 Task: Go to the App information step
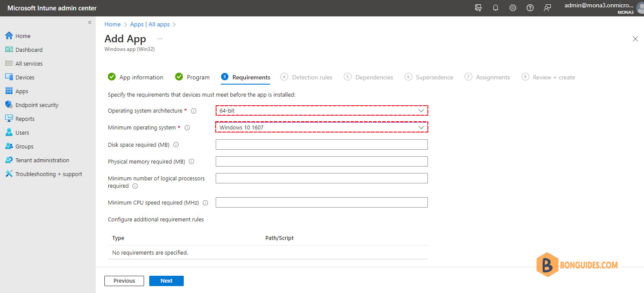tap(135, 77)
